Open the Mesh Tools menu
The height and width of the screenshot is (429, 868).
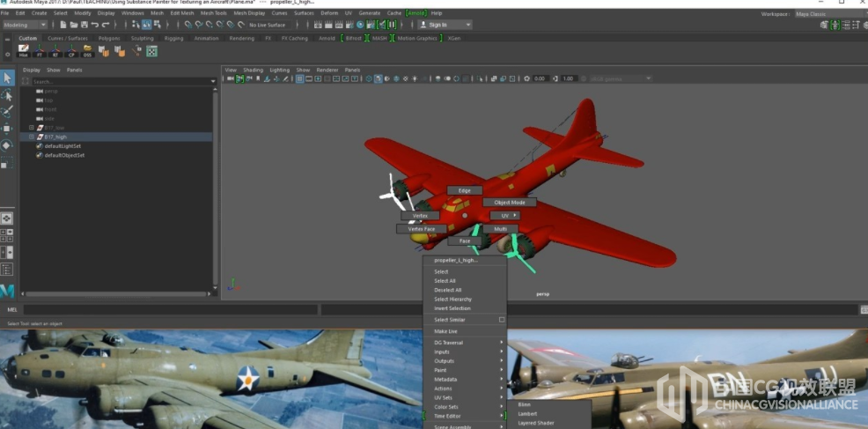click(x=213, y=12)
